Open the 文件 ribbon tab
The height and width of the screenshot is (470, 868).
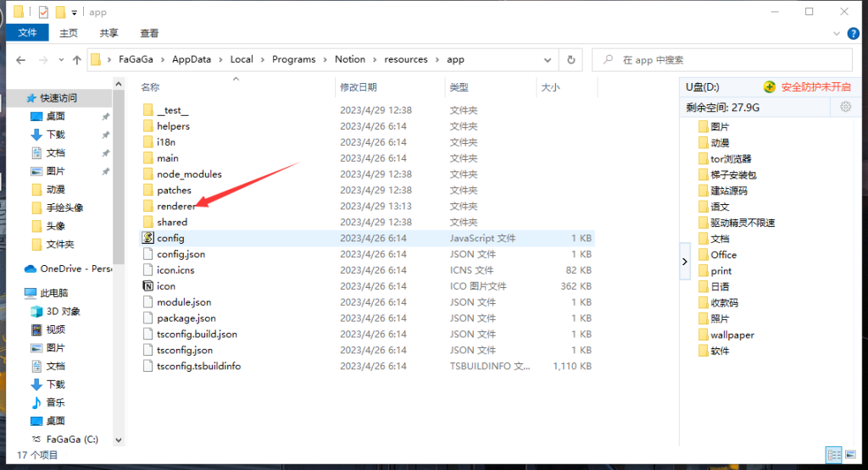pos(28,33)
